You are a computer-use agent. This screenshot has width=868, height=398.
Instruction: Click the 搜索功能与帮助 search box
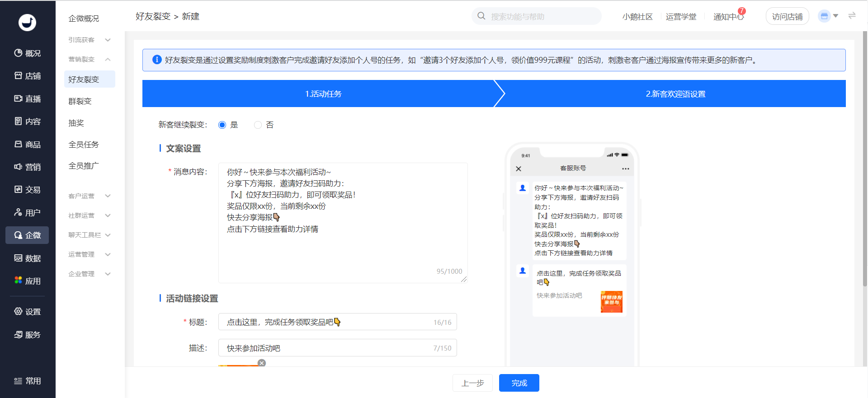(x=537, y=16)
